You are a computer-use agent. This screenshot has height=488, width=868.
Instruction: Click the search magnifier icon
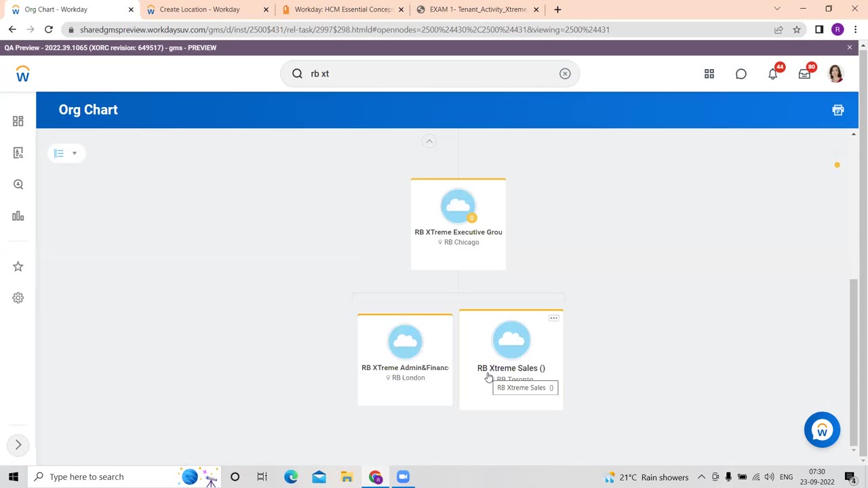[x=297, y=74]
